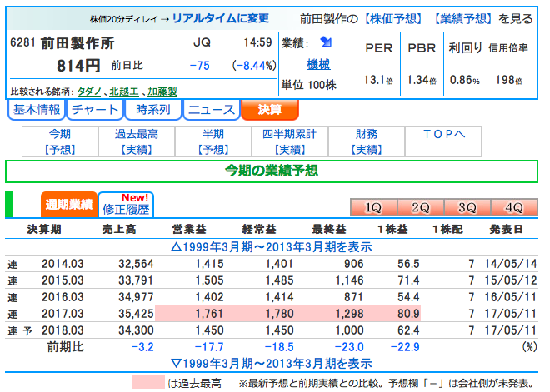550x392 pixels.
Task: Show 4Q results button
Action: click(514, 207)
